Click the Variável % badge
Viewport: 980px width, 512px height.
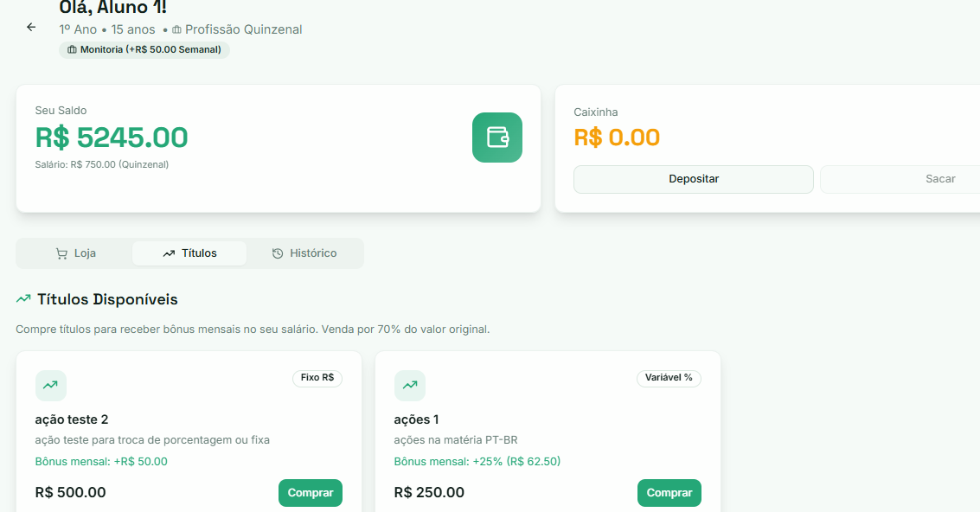pos(669,378)
